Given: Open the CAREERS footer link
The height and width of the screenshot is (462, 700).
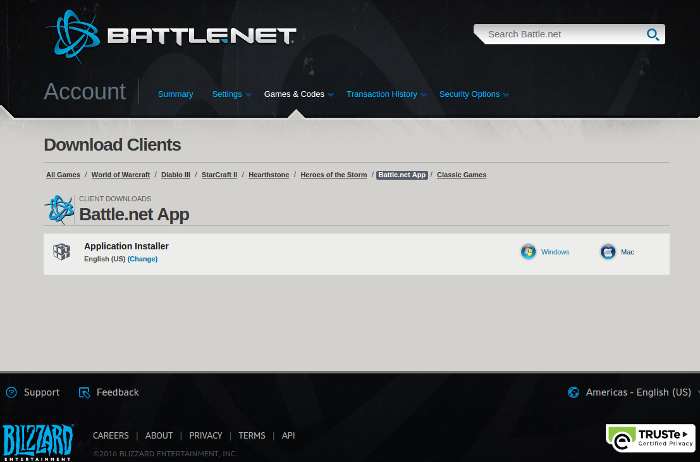Looking at the screenshot, I should [111, 436].
